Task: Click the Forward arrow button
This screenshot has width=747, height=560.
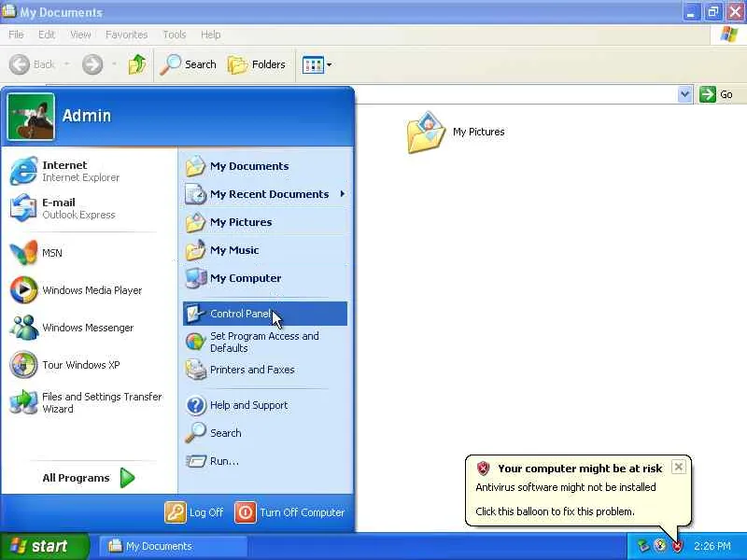Action: pyautogui.click(x=92, y=64)
